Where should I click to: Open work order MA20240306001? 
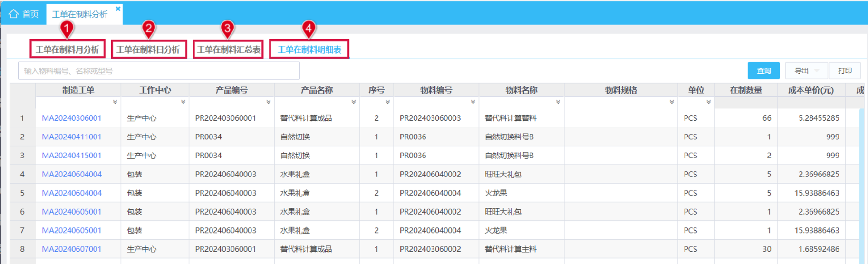click(71, 118)
